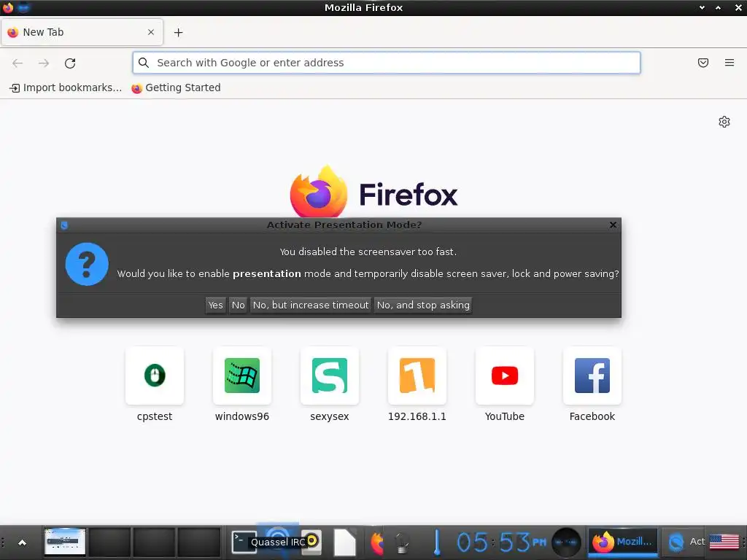This screenshot has height=560, width=747.
Task: Select the Activate Presentation taskbar button
Action: point(686,542)
